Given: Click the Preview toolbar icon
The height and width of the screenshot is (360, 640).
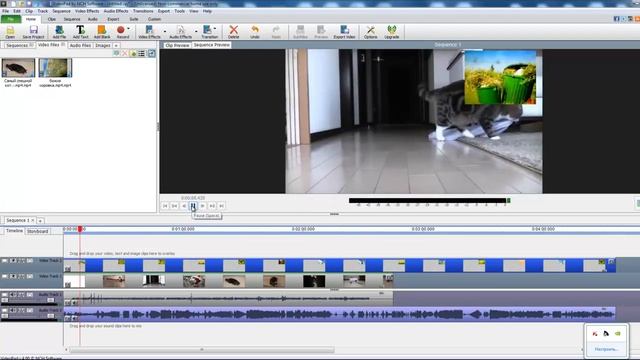Looking at the screenshot, I should [321, 32].
